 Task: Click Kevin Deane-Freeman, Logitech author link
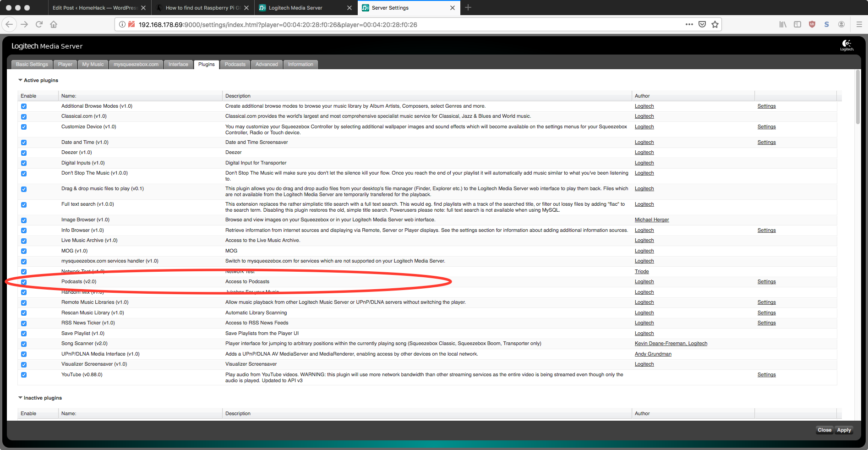coord(671,344)
